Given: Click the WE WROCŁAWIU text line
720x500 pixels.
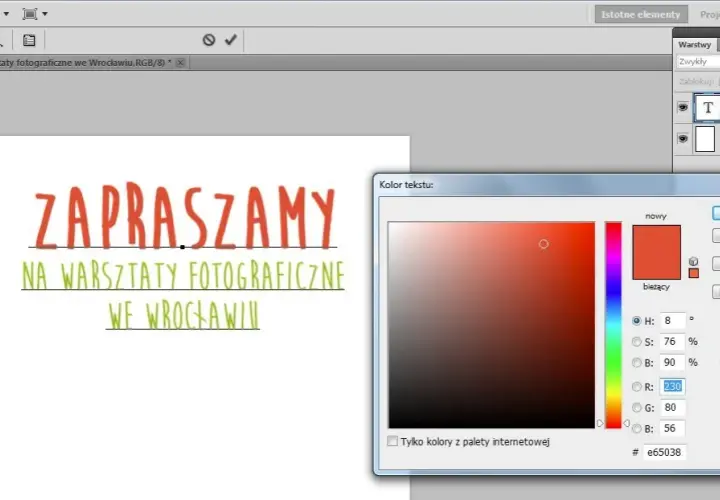Looking at the screenshot, I should [183, 315].
